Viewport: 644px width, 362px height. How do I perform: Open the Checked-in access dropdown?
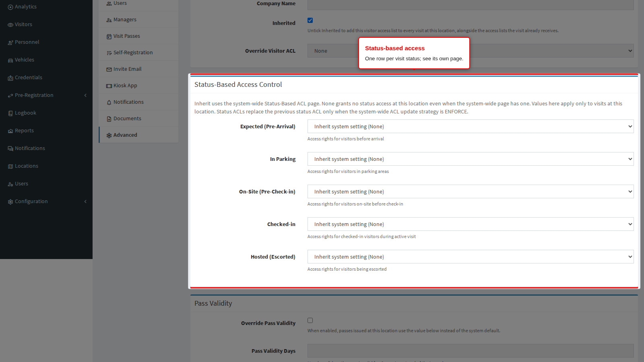pyautogui.click(x=471, y=224)
